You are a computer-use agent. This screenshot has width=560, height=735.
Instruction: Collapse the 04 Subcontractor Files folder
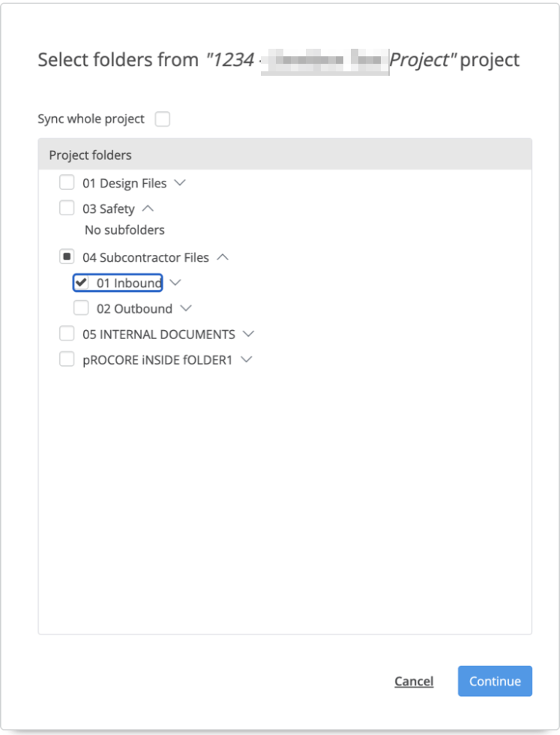224,257
